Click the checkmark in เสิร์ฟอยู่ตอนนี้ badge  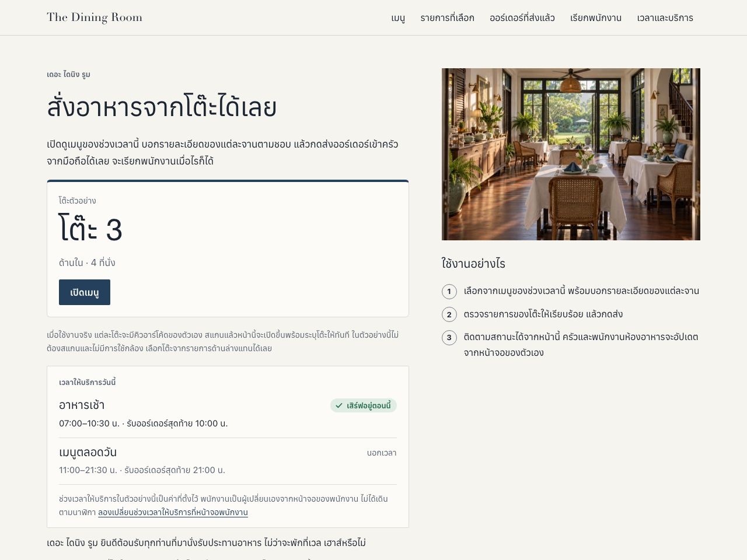coord(339,405)
